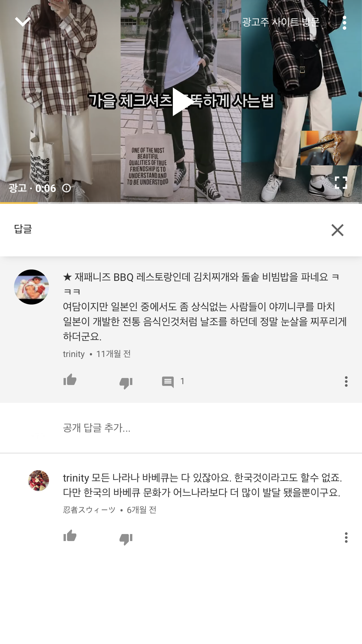Open the trinity username link
Image resolution: width=362 pixels, height=644 pixels.
click(x=74, y=354)
